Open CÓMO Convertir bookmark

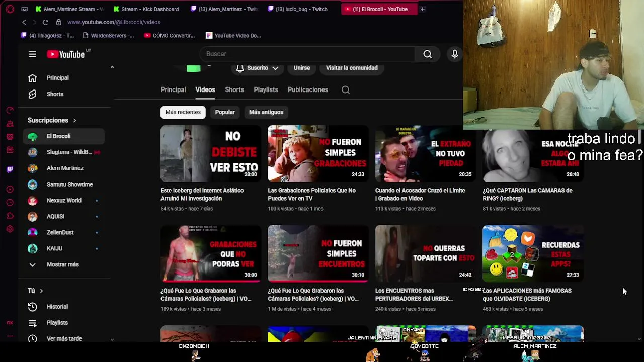[x=170, y=36]
